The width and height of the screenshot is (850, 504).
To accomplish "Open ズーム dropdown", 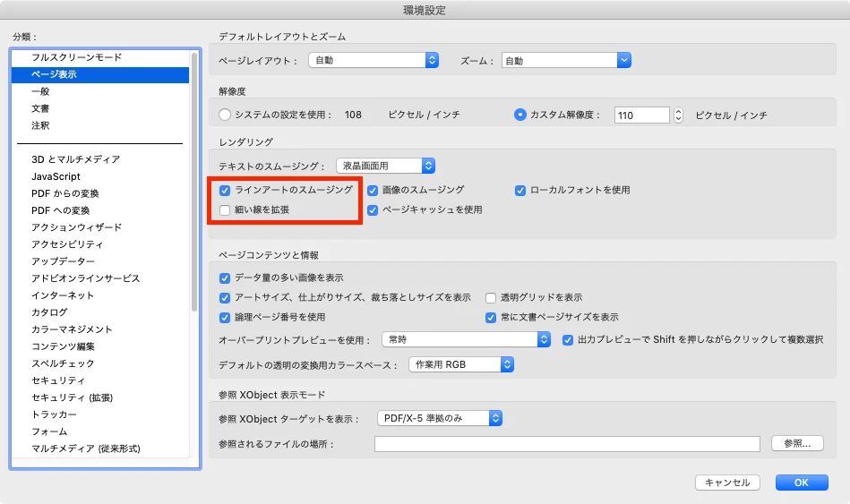I will point(566,60).
